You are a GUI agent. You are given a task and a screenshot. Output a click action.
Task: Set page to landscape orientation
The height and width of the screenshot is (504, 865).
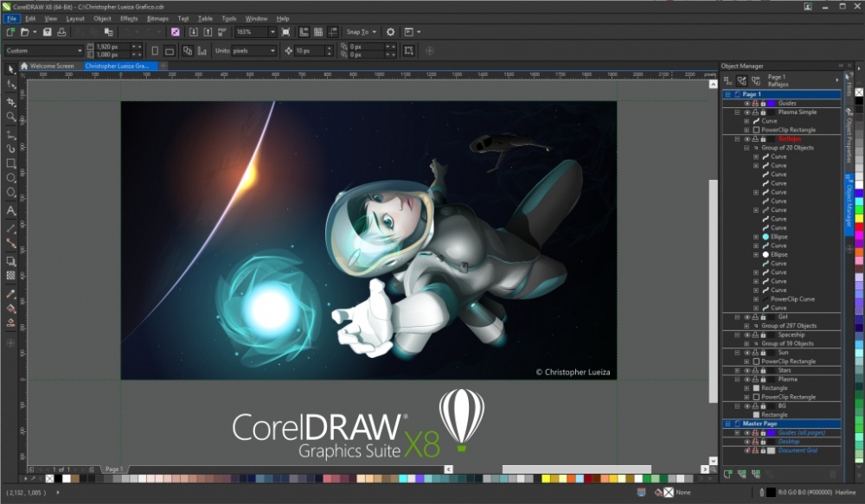170,51
